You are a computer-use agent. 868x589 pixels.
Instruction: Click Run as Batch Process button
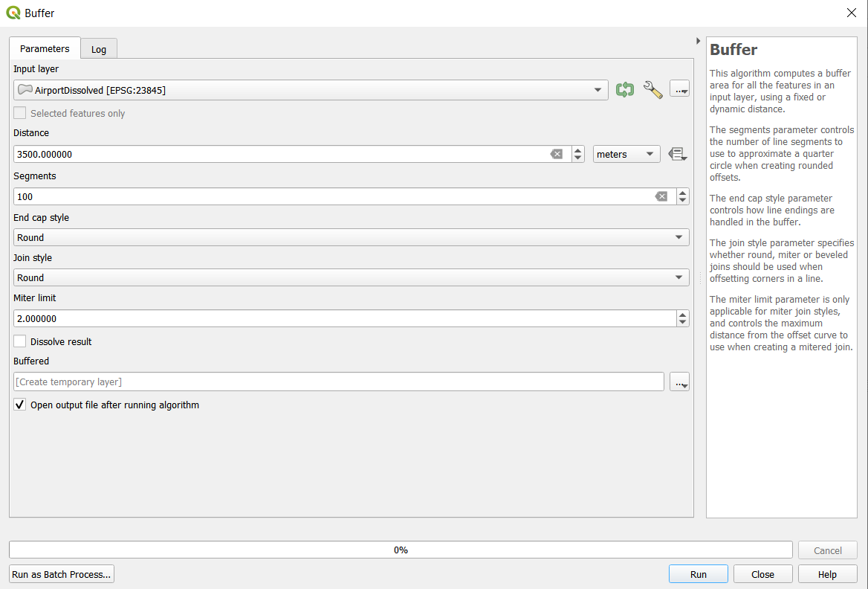coord(62,574)
